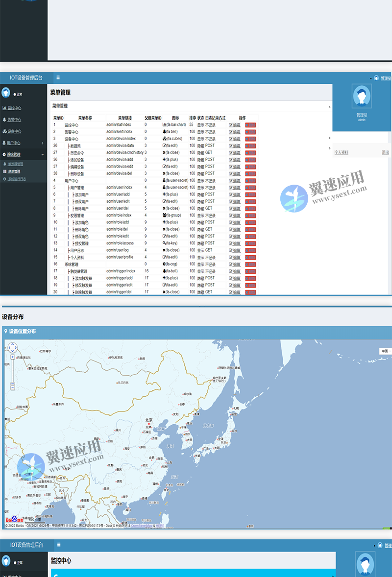This screenshot has height=577, width=392.
Task: Click the bell icon beside 告警中心 in sidebar
Action: click(4, 120)
